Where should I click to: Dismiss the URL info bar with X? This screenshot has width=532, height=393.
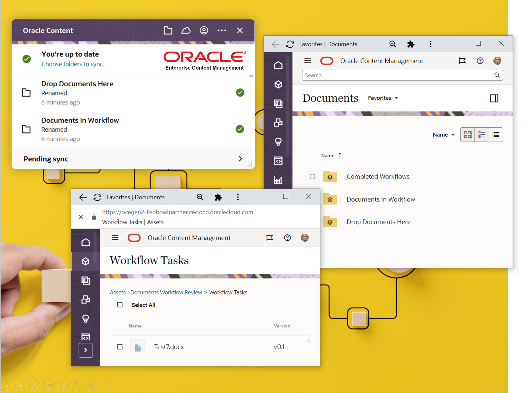pos(81,217)
